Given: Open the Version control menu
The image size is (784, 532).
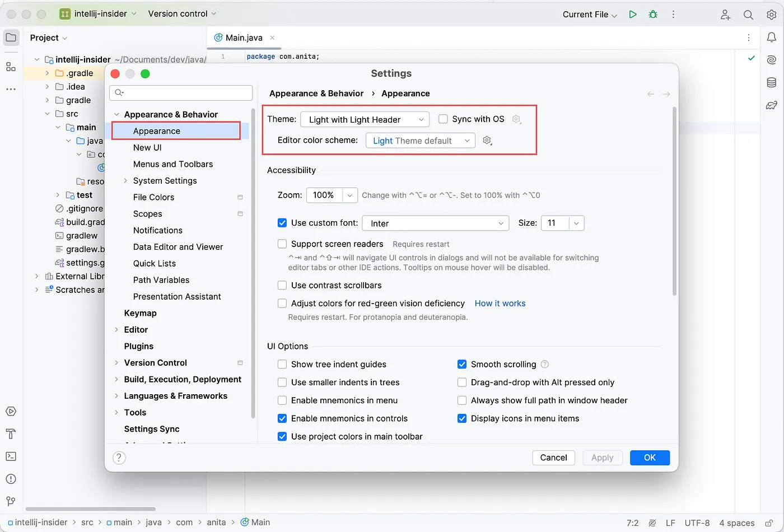Looking at the screenshot, I should [x=178, y=13].
